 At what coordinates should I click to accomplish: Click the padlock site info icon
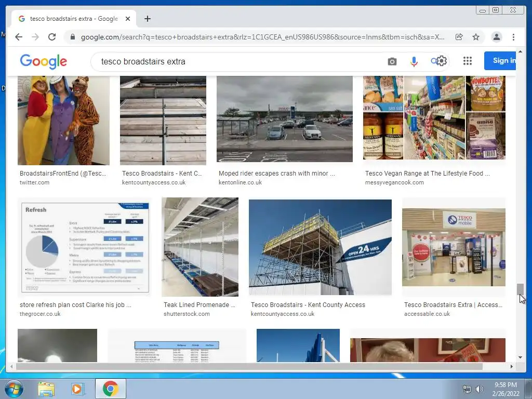[x=72, y=37]
